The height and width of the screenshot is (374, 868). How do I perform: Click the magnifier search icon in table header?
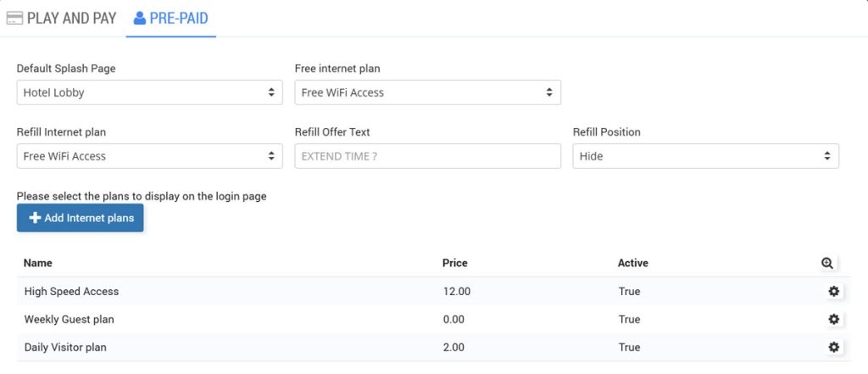point(827,263)
